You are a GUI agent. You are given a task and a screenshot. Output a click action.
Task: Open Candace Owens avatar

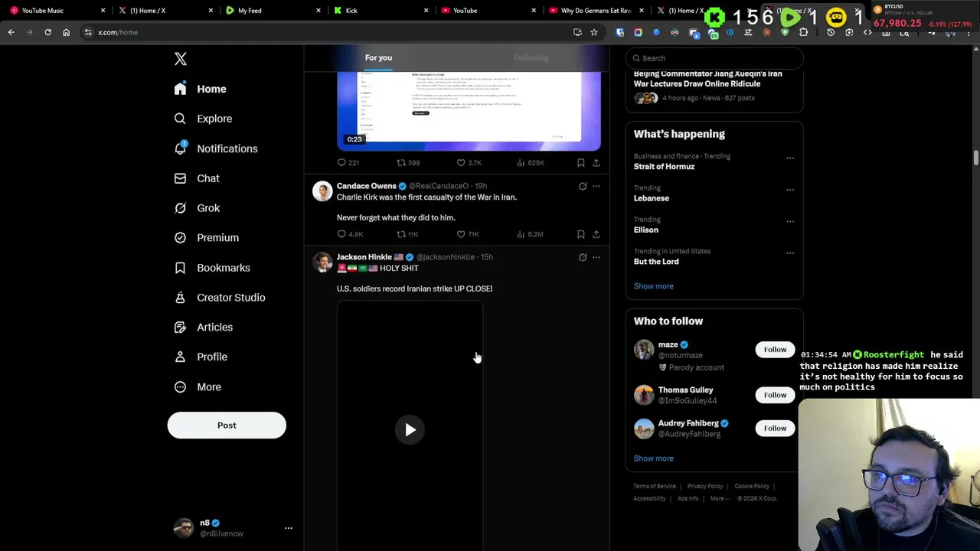[322, 191]
